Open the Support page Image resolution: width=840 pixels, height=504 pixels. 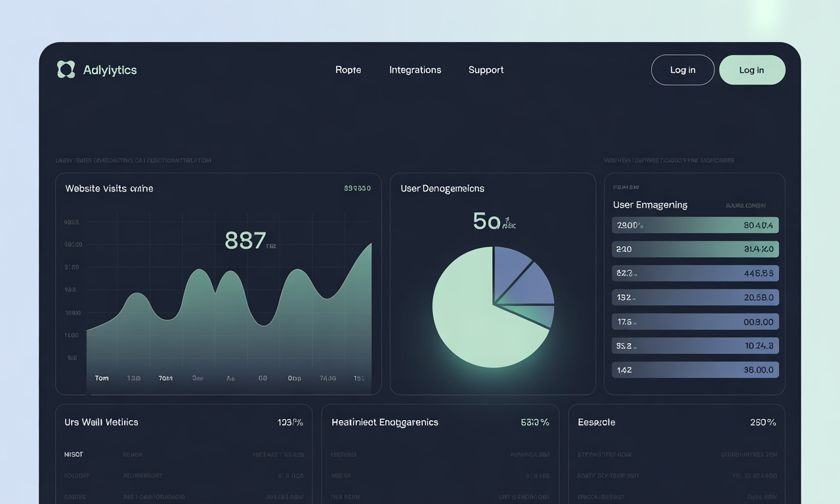click(x=486, y=70)
